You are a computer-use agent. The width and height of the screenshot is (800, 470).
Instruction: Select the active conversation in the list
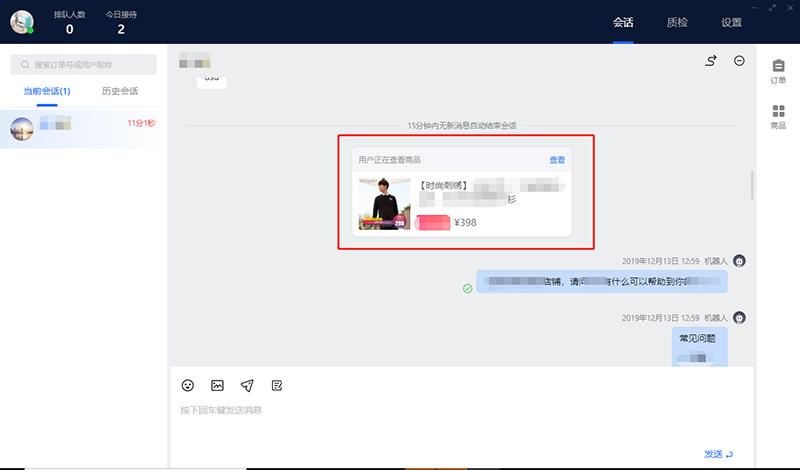tap(84, 127)
